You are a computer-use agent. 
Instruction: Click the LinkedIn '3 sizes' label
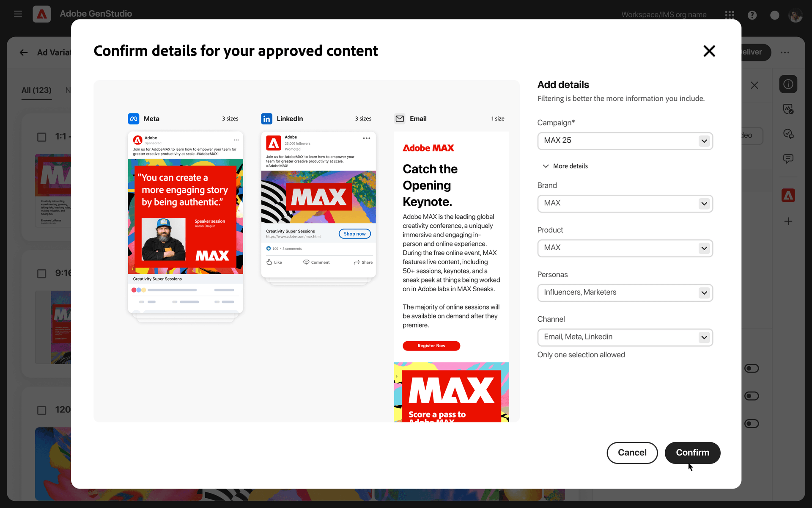click(363, 119)
